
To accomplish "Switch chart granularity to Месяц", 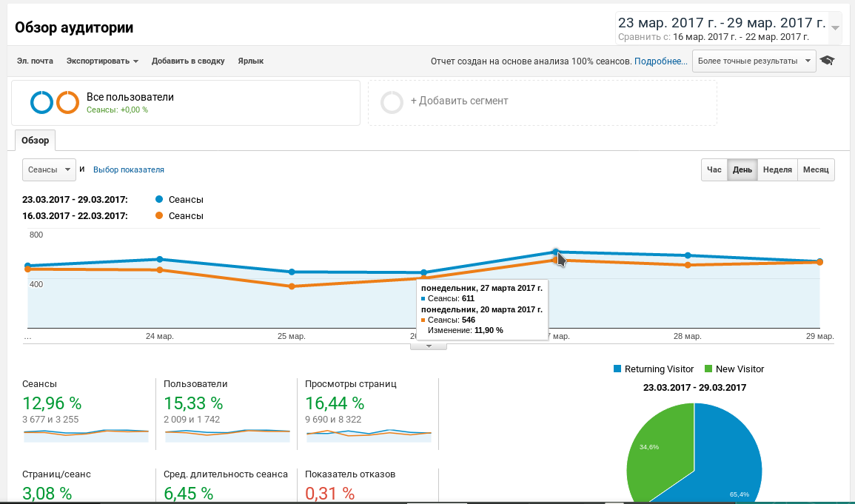I will (x=816, y=169).
